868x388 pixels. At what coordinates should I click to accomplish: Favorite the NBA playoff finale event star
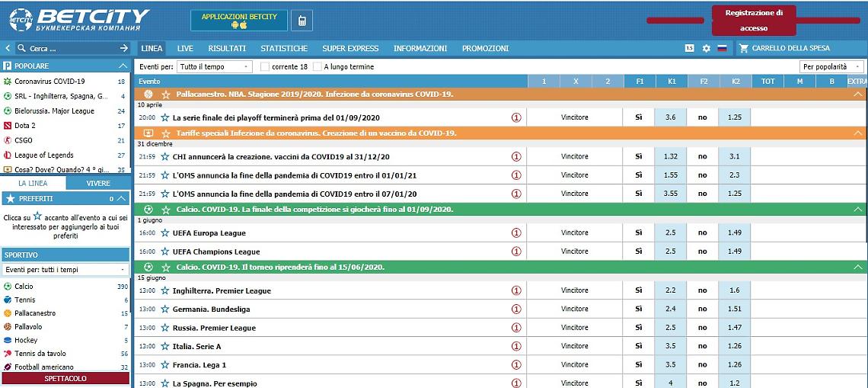pyautogui.click(x=164, y=117)
